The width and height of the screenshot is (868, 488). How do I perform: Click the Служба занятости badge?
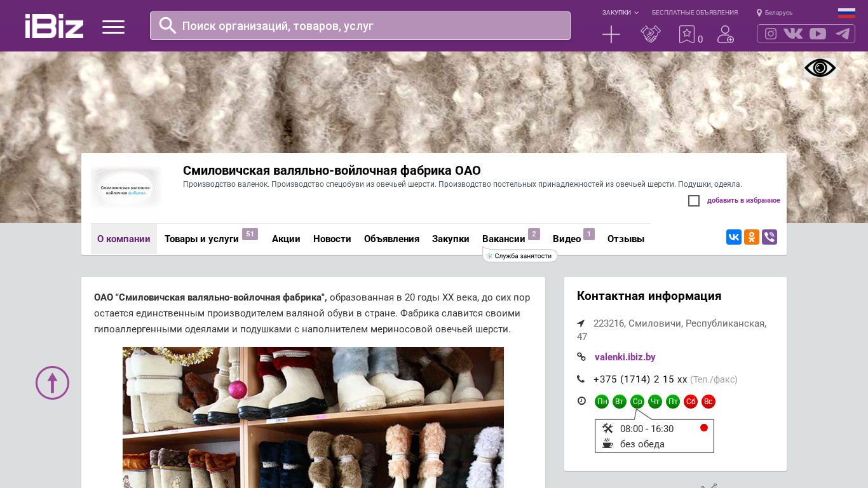coord(520,255)
